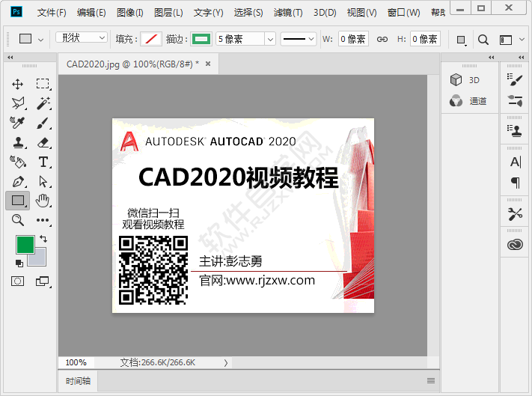Select the Rectangle shape tool in toolbox
Viewport: 532px width, 396px height.
18,201
